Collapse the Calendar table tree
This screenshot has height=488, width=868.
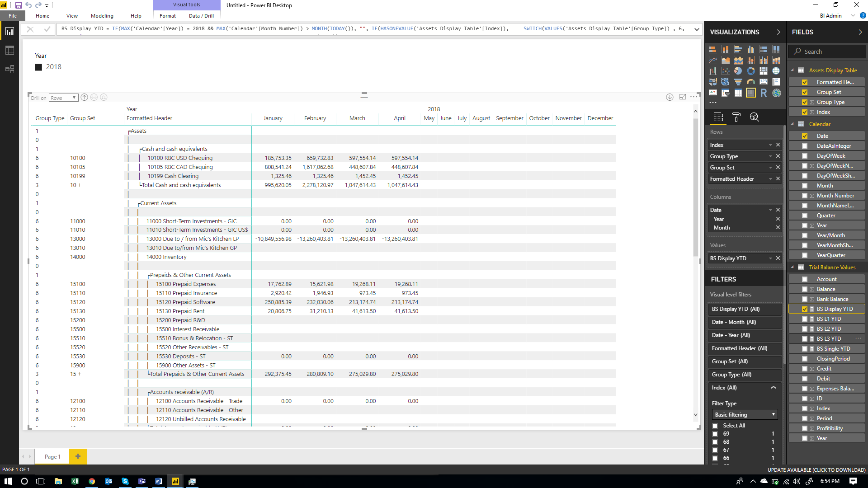pos(793,124)
